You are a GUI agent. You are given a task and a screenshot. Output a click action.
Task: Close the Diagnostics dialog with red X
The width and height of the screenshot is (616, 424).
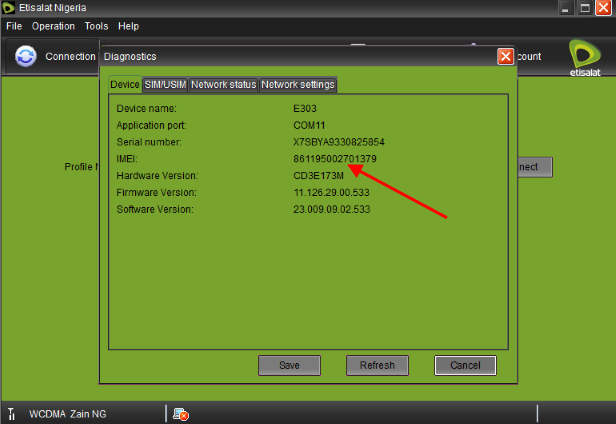click(x=506, y=57)
